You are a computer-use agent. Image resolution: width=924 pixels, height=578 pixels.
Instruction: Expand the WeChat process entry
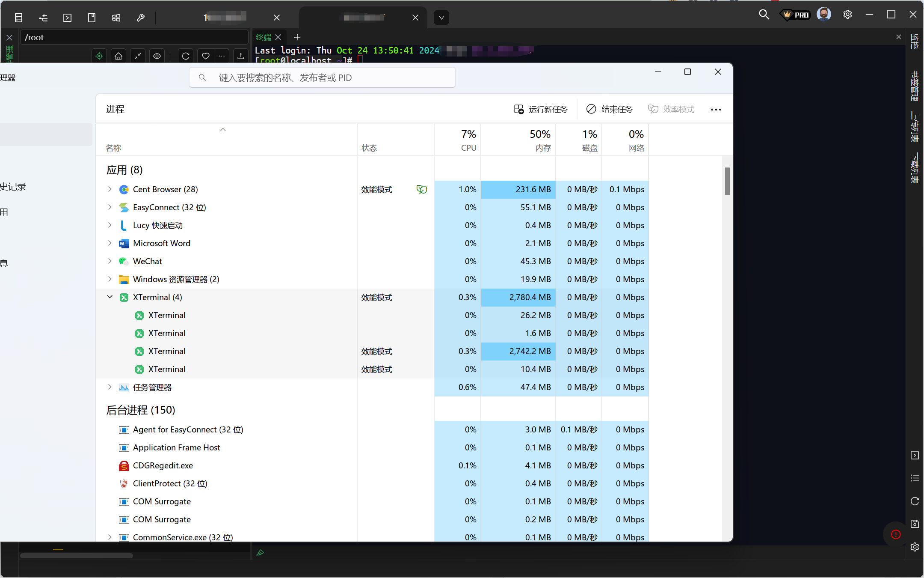[110, 261]
